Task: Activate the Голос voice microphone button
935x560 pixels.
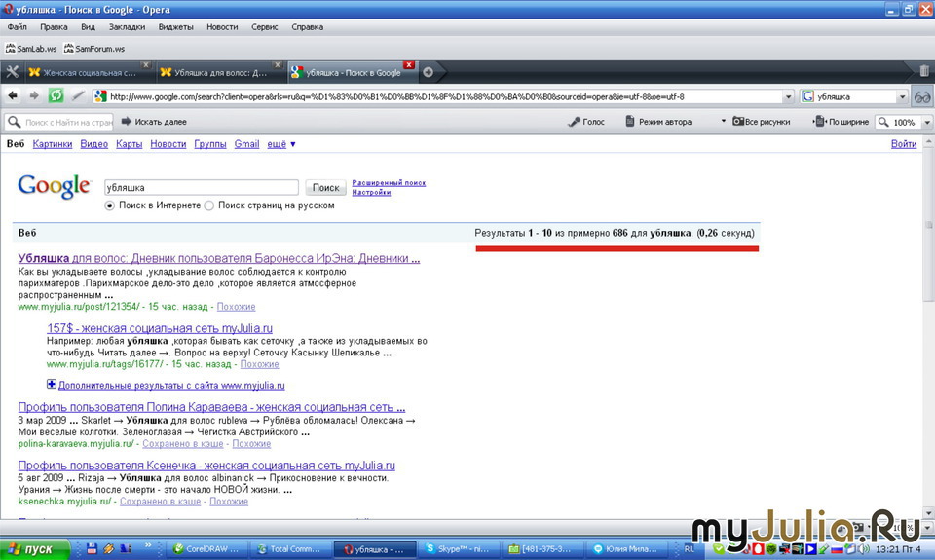Action: [x=586, y=122]
